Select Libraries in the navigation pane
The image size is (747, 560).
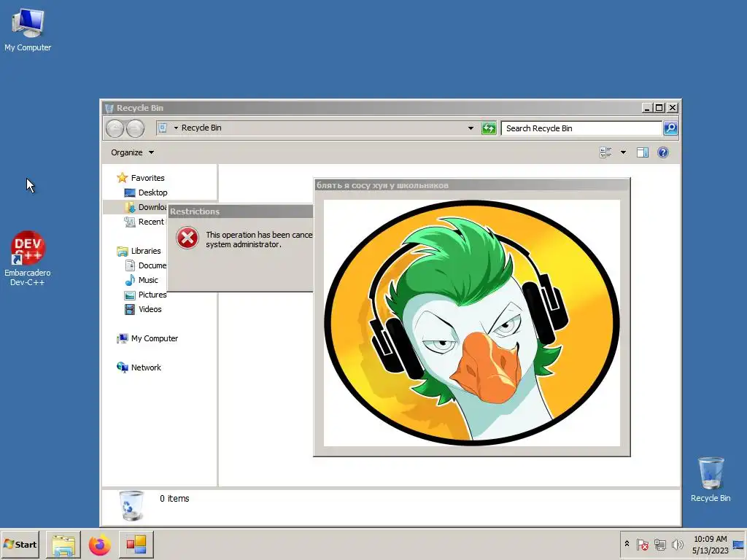click(139, 251)
